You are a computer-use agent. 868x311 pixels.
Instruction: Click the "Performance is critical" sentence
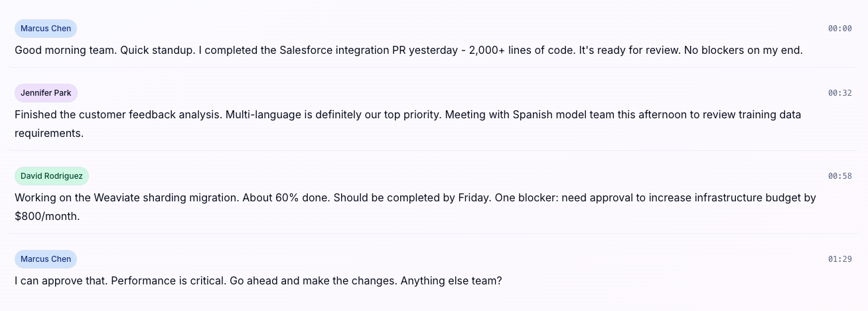coord(168,280)
